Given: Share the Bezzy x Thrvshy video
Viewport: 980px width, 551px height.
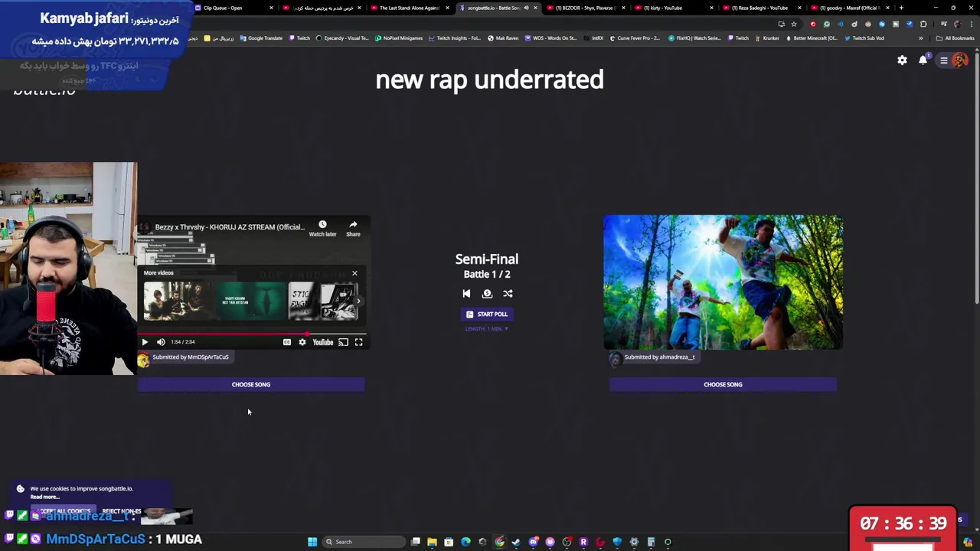Looking at the screenshot, I should click(353, 228).
